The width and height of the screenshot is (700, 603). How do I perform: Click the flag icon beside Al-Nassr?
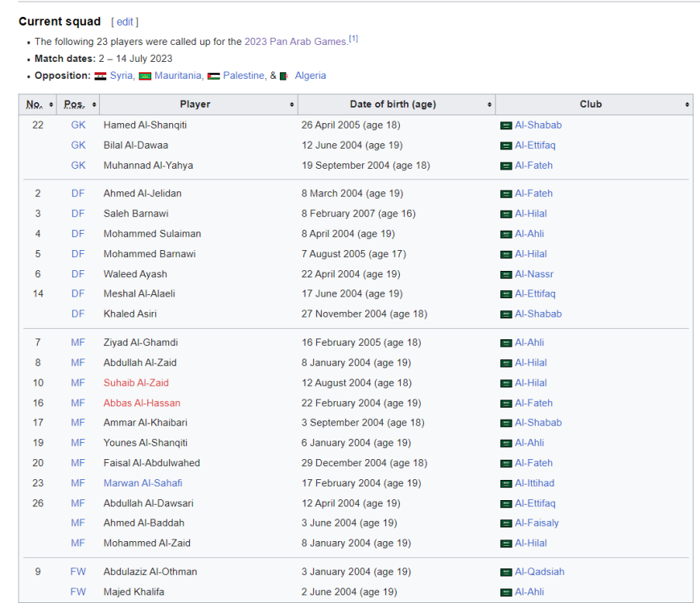[506, 274]
